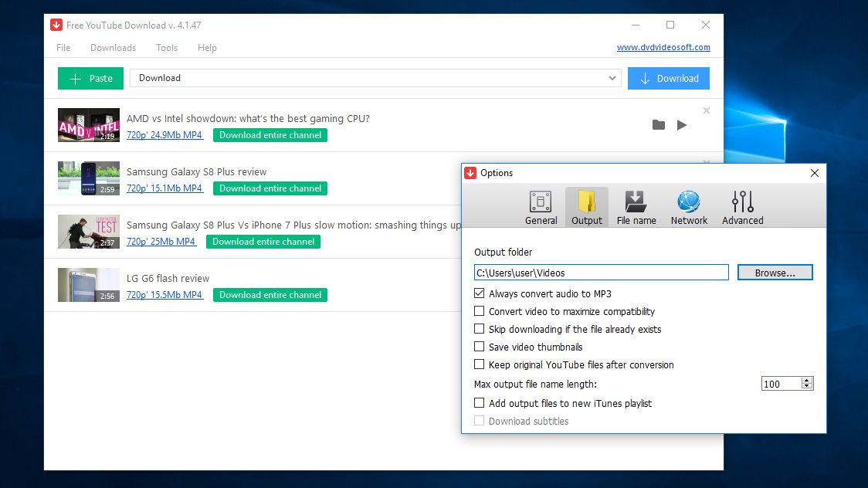Enable Skip downloading if file already exists
The width and height of the screenshot is (868, 488).
(480, 329)
